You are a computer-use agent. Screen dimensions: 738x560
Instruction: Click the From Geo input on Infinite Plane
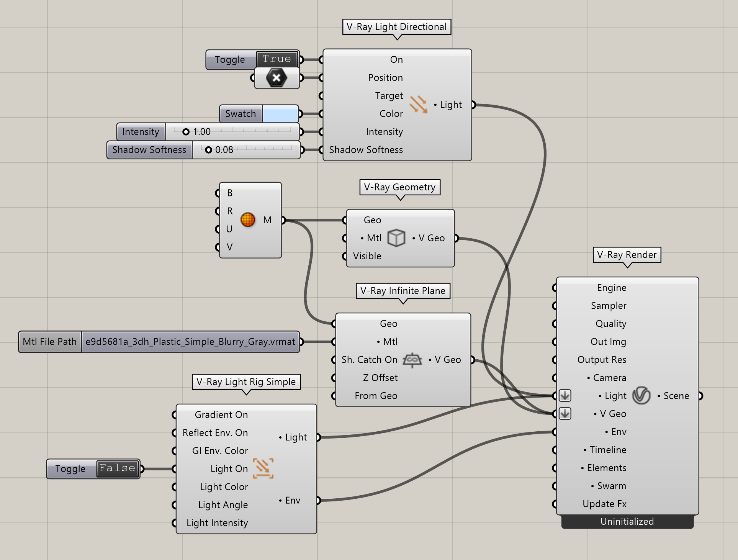pos(376,396)
